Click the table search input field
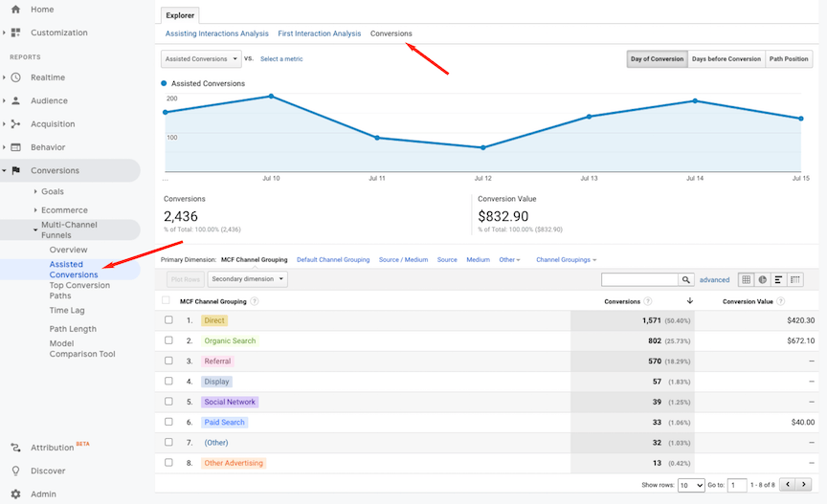827x504 pixels. 639,279
